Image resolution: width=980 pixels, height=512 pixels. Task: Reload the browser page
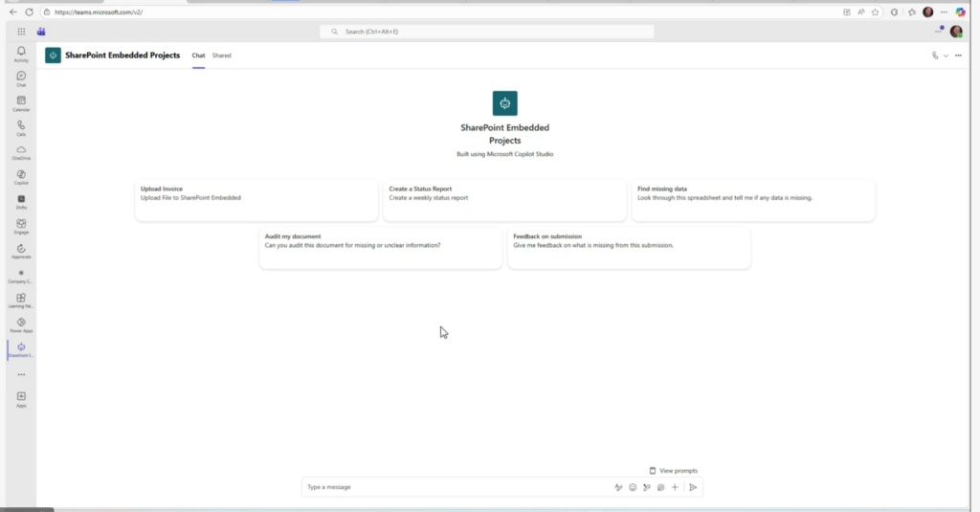point(29,11)
